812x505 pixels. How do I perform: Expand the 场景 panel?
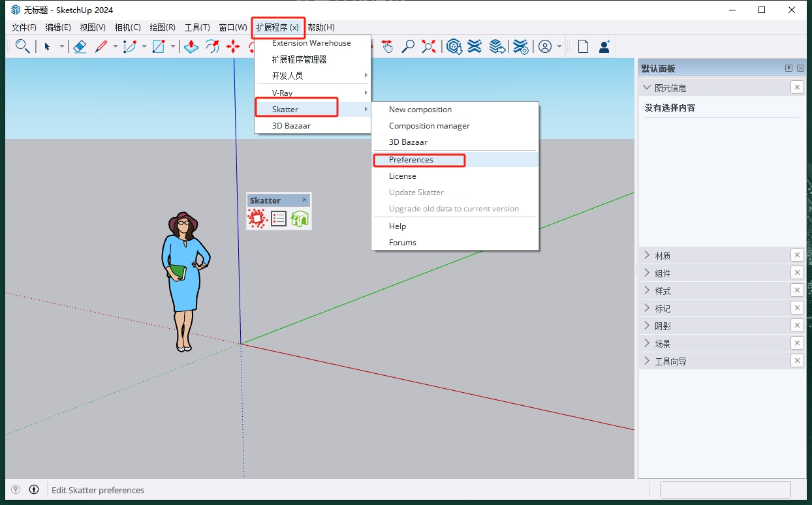click(x=647, y=343)
